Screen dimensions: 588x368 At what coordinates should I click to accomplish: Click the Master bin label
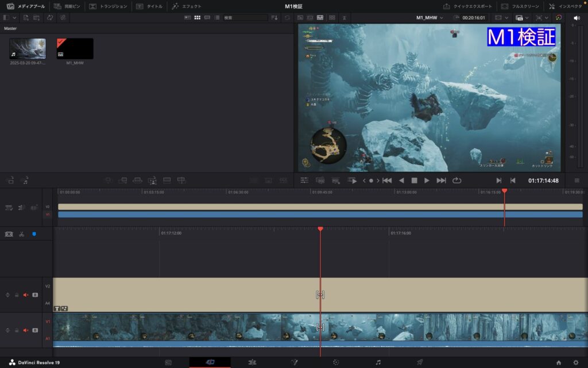pyautogui.click(x=10, y=28)
